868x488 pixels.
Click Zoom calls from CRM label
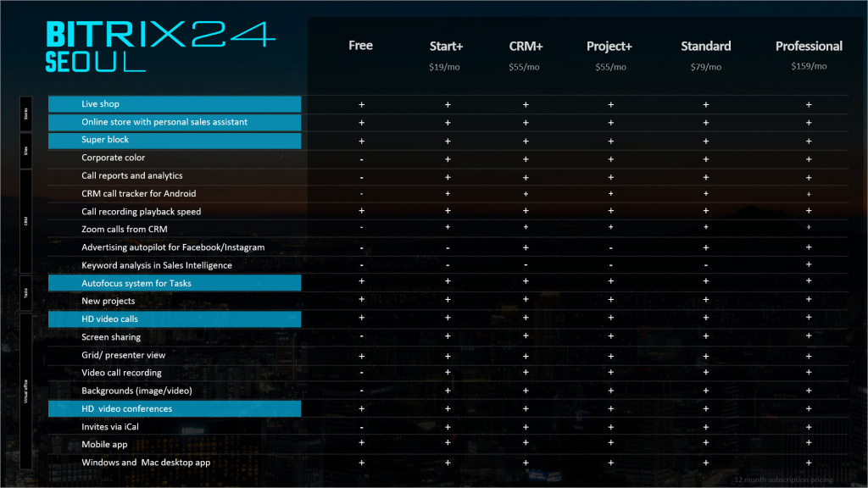point(124,229)
